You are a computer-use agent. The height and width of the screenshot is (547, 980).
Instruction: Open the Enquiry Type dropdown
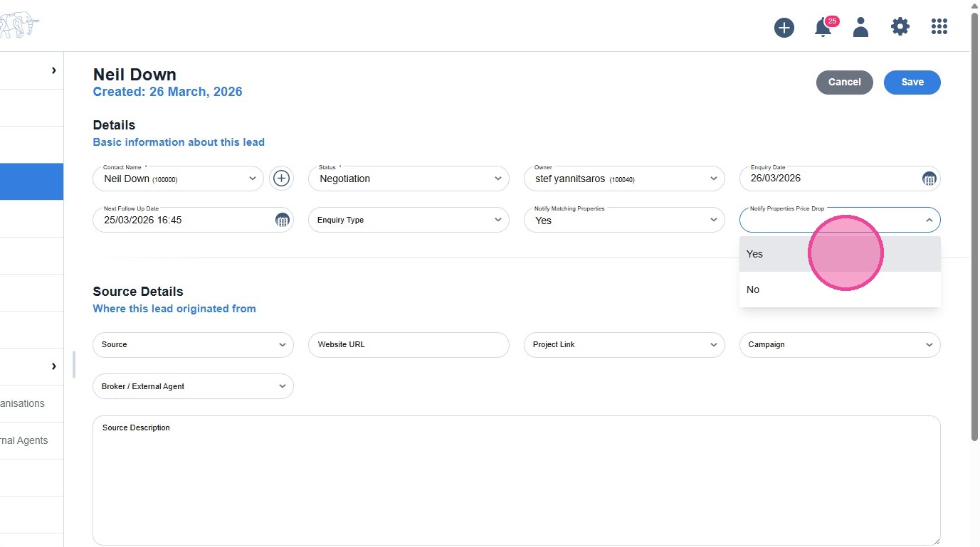pos(409,220)
